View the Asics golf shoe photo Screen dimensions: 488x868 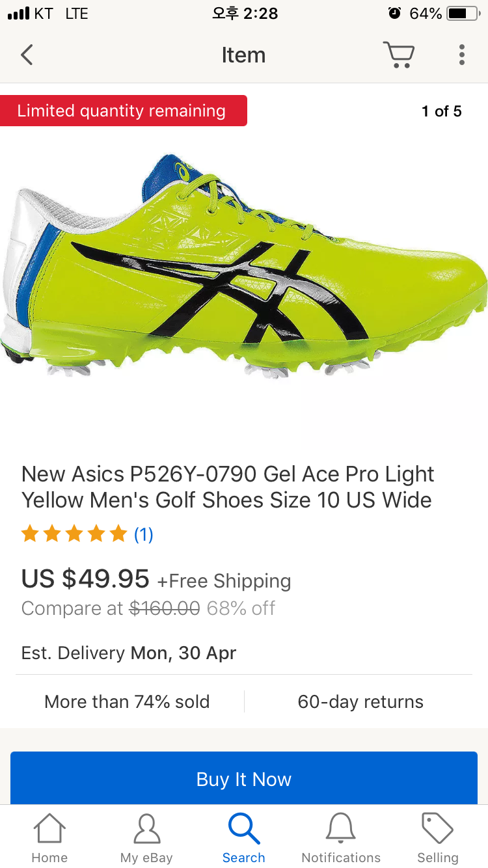click(x=244, y=267)
